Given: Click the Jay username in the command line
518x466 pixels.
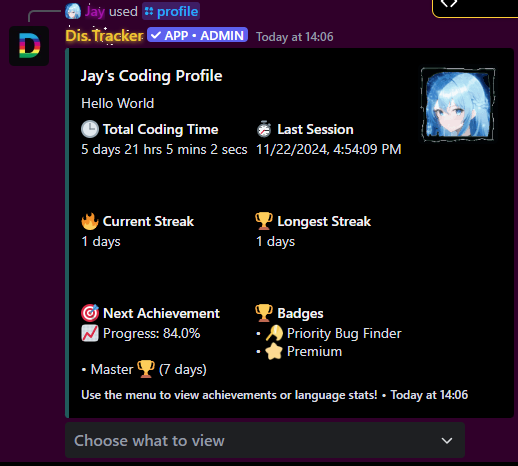Looking at the screenshot, I should [x=95, y=11].
